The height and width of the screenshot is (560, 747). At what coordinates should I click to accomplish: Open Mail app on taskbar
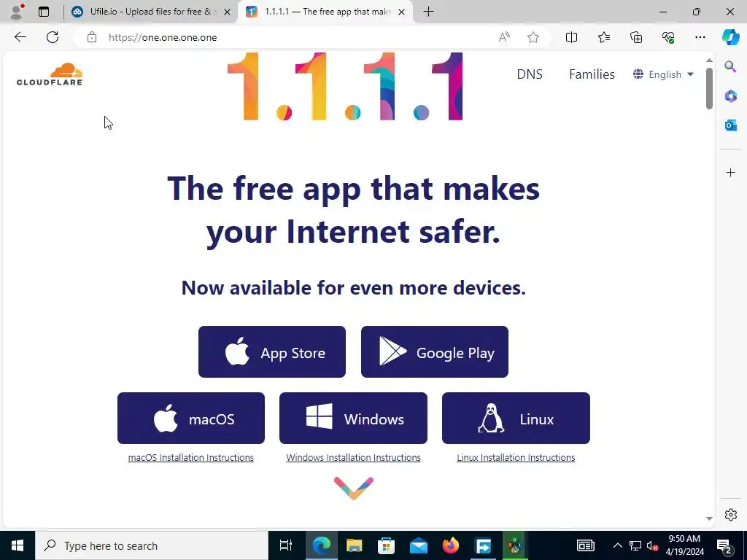(418, 545)
